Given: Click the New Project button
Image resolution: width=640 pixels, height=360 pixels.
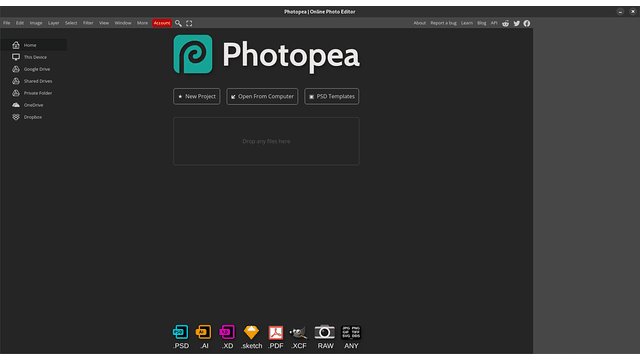Looking at the screenshot, I should pos(197,96).
